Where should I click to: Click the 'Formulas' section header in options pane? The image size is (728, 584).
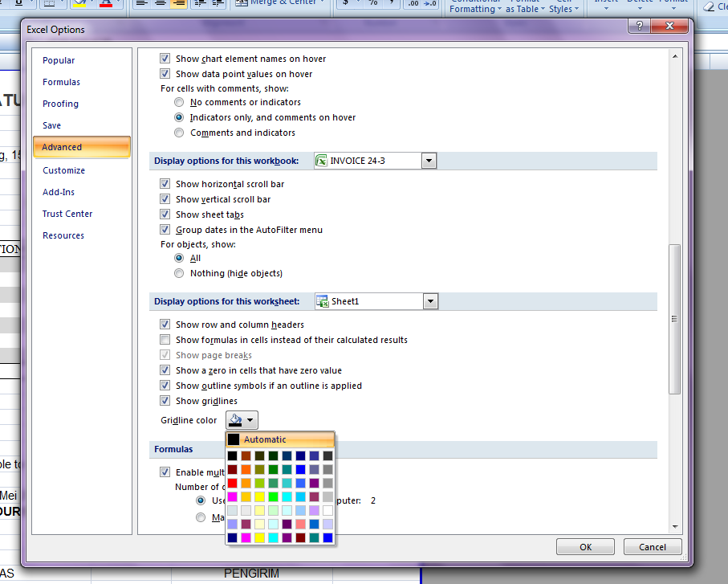pyautogui.click(x=173, y=449)
